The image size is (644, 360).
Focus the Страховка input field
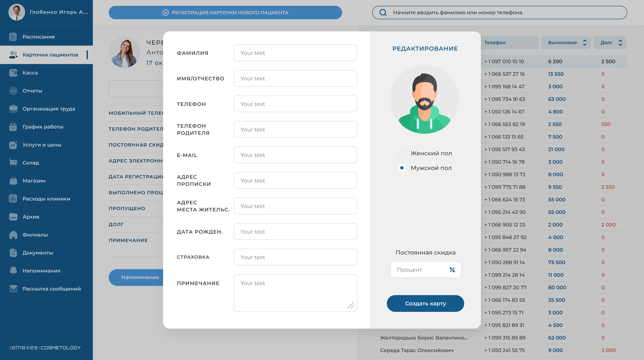coord(295,257)
